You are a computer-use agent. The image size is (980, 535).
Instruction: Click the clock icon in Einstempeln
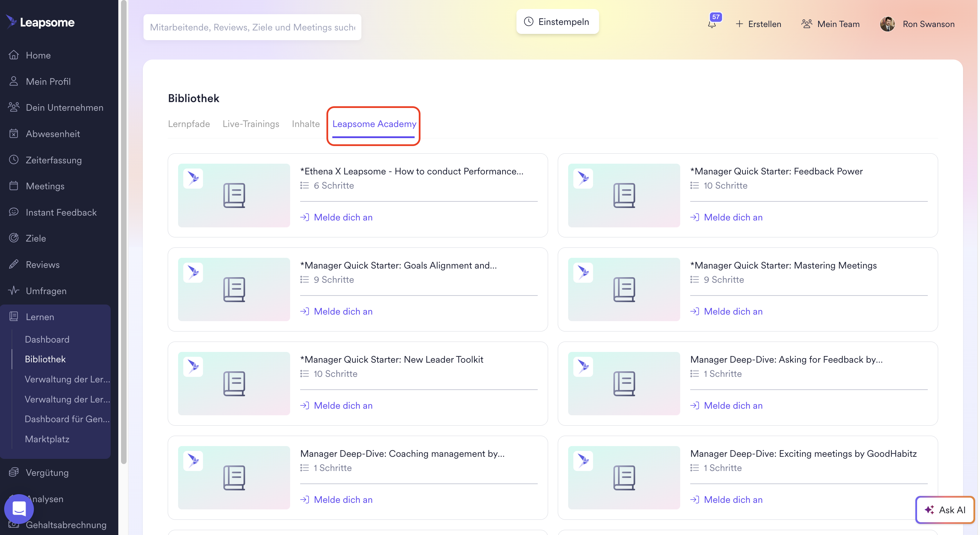click(529, 22)
